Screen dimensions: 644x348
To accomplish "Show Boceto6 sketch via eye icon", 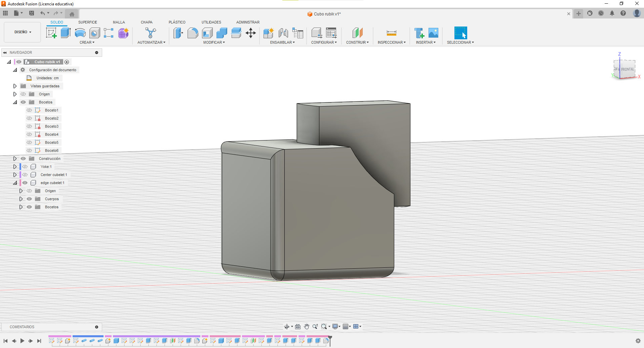I will coord(29,150).
